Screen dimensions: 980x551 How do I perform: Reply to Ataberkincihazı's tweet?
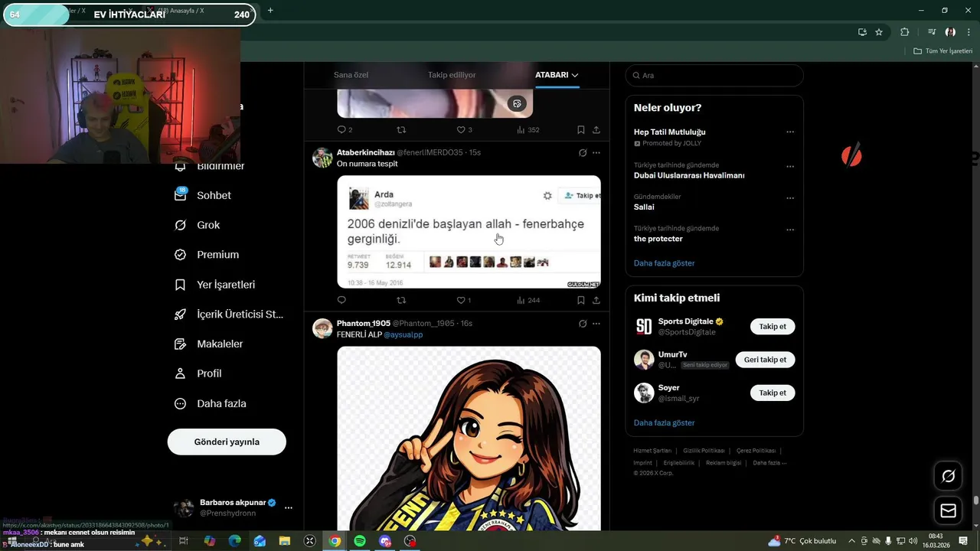[x=341, y=300]
